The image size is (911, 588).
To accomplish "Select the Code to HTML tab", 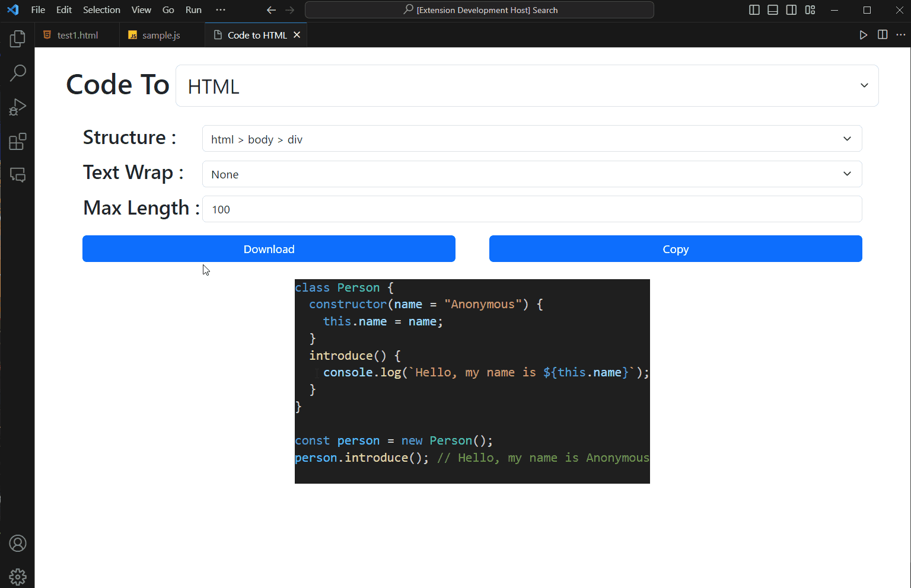I will tap(257, 35).
